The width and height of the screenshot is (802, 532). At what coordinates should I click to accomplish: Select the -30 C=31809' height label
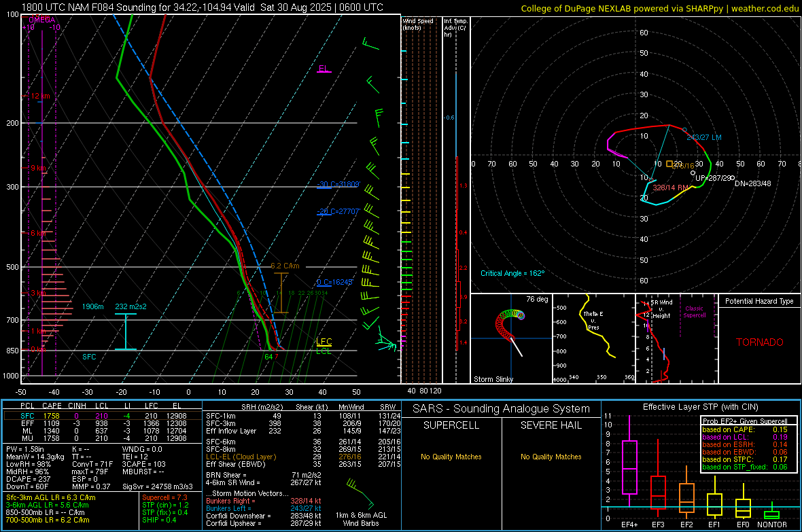pyautogui.click(x=338, y=184)
